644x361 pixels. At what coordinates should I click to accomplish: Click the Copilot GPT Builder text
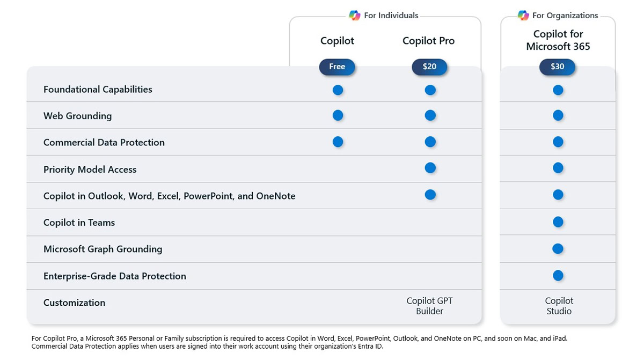(429, 306)
